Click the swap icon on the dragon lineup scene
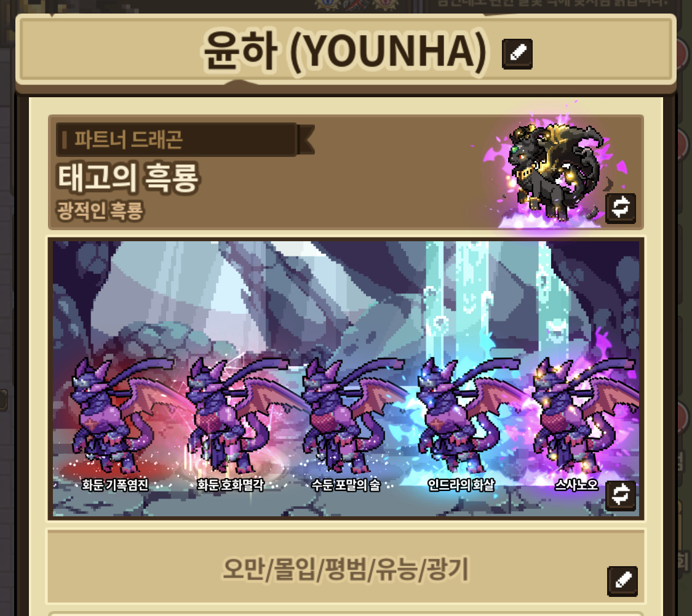Viewport: 692px width, 616px height. coord(621,495)
